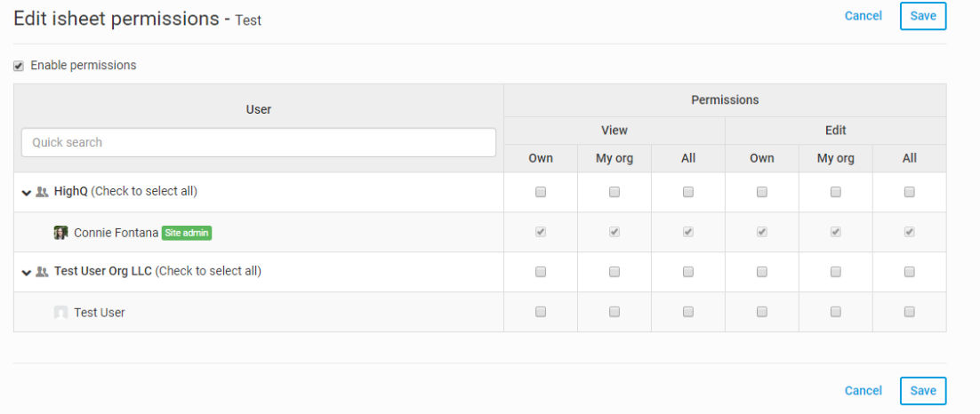Toggle the Enable permissions checkbox
This screenshot has width=980, height=414.
pos(19,67)
